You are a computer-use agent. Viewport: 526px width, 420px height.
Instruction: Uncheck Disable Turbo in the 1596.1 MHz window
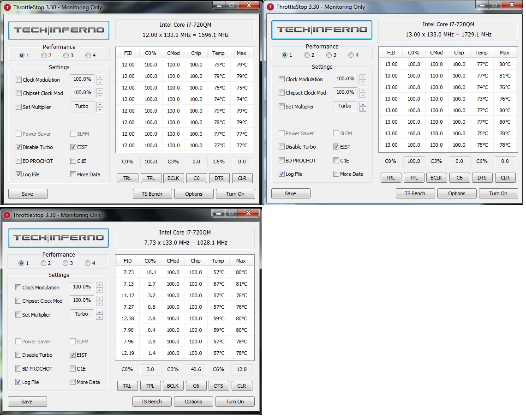coord(18,147)
